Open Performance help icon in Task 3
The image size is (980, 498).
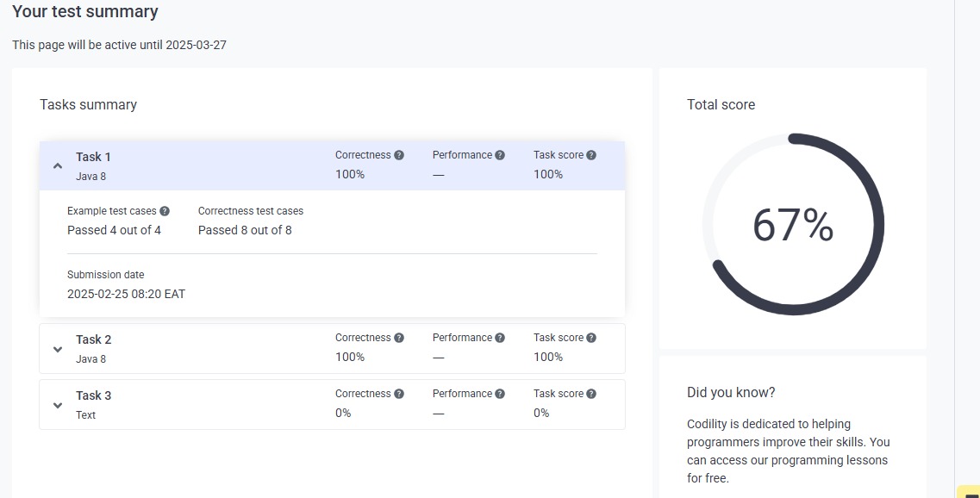pos(500,394)
